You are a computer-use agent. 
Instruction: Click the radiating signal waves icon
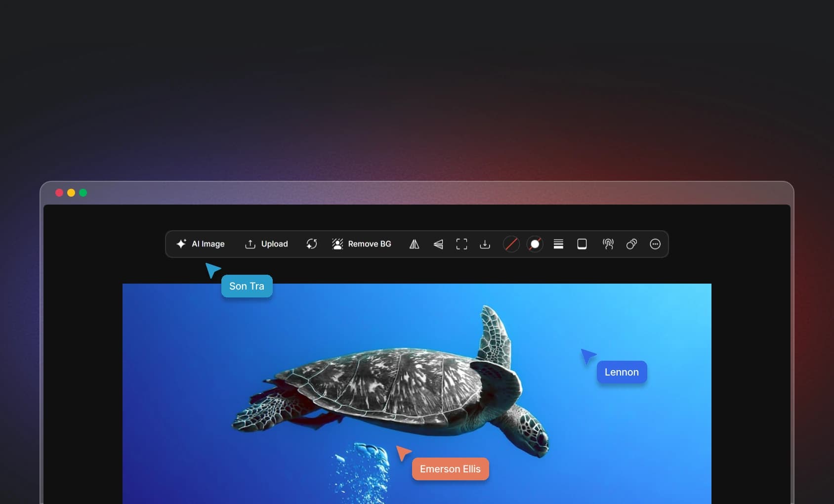tap(608, 244)
